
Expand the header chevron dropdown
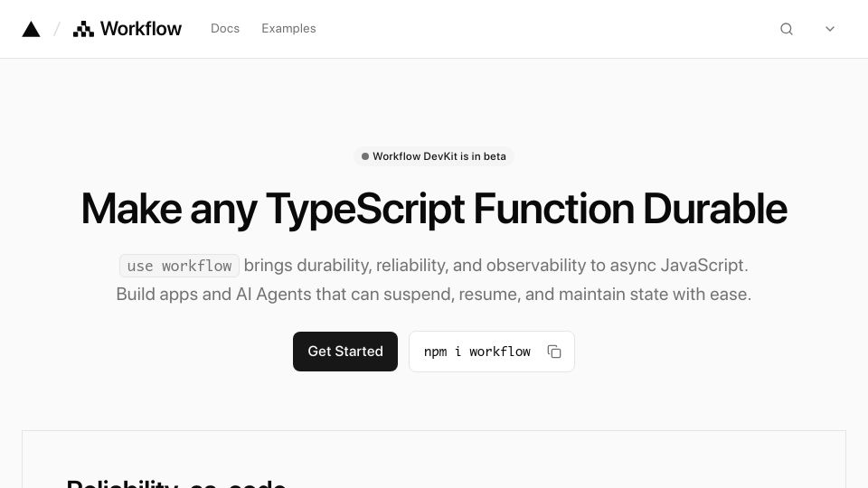pos(830,29)
